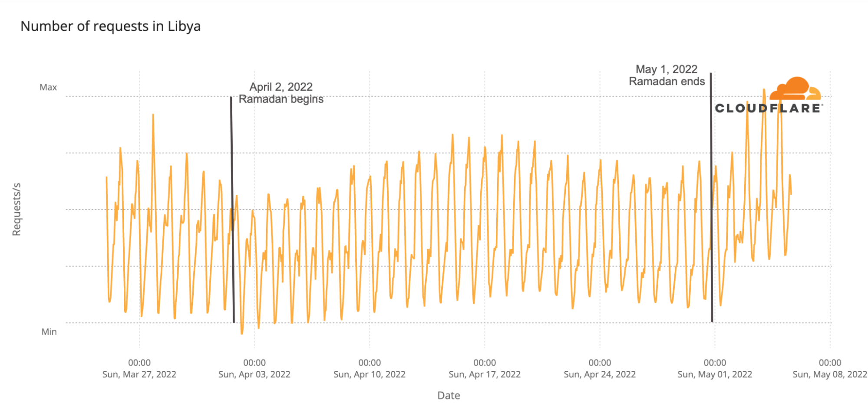Viewport: 868px width, 410px height.
Task: Click the 'Min' y-axis label
Action: [49, 332]
